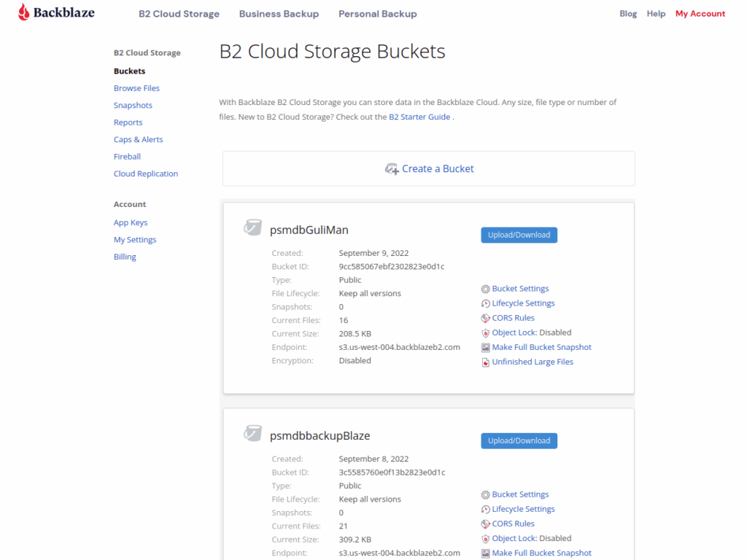Open the B2 Starter Guide link
Viewport: 747px width, 560px height.
click(419, 117)
